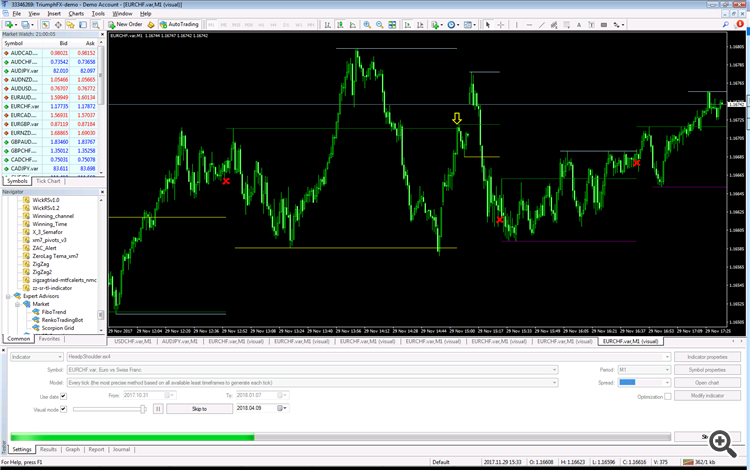Select the Text Label tool
The height and width of the screenshot is (470, 750).
pos(591,24)
